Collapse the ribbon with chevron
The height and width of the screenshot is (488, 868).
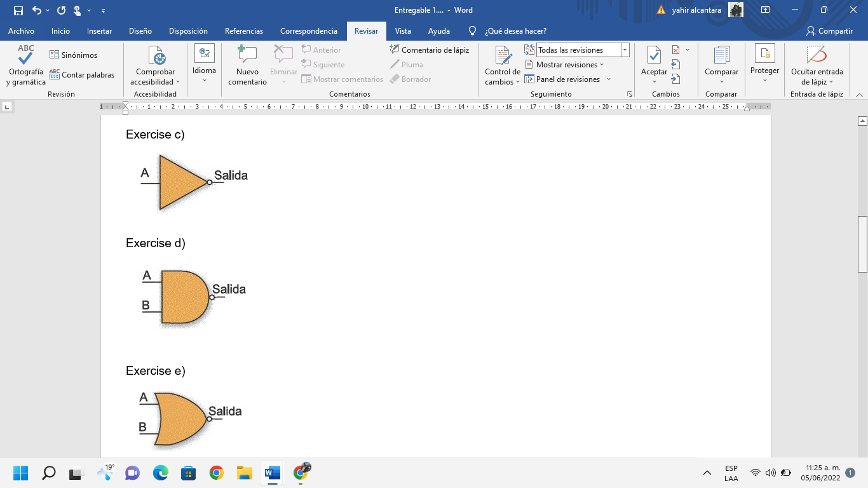point(859,94)
